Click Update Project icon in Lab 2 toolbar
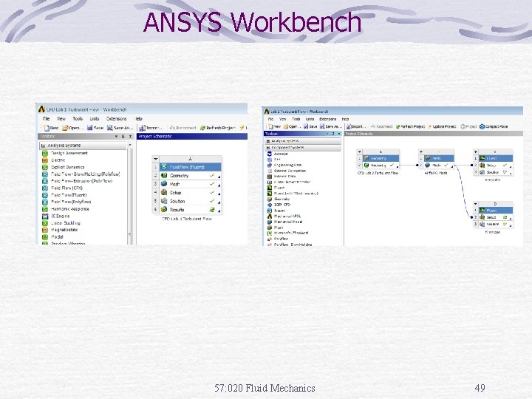532x399 pixels. tap(430, 126)
